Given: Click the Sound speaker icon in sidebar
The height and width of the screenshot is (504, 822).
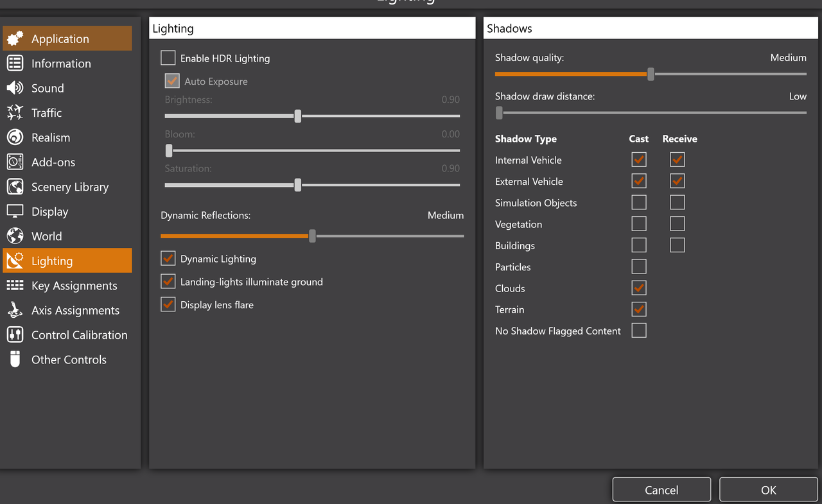Looking at the screenshot, I should tap(15, 88).
